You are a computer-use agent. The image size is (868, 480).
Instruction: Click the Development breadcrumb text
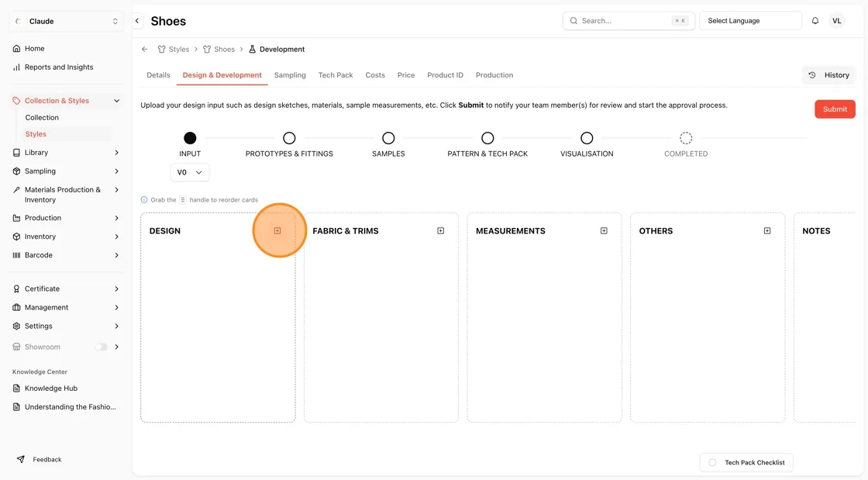[282, 50]
